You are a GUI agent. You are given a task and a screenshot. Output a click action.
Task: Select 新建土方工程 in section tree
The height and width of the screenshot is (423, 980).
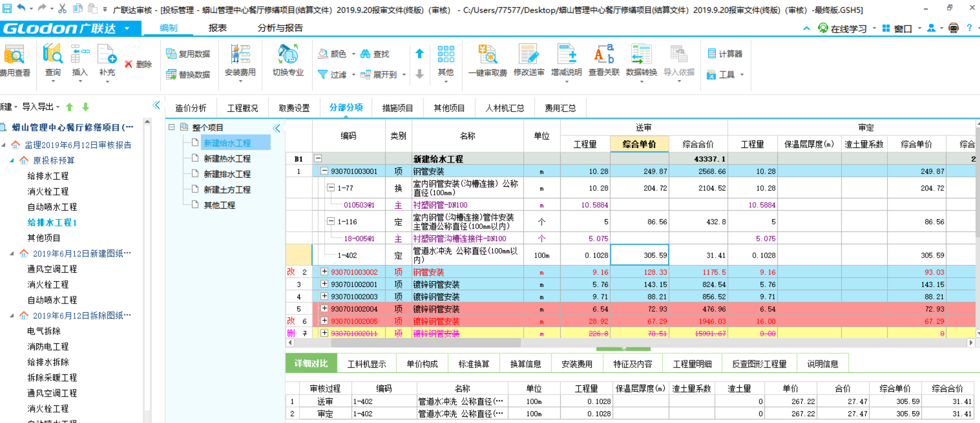(x=227, y=189)
